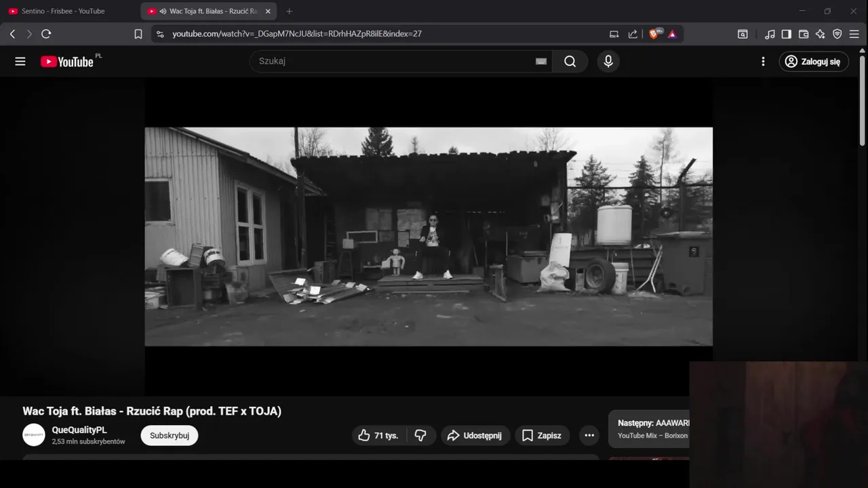The height and width of the screenshot is (488, 868).
Task: Open Leo AI sparkle icon
Action: coord(821,34)
